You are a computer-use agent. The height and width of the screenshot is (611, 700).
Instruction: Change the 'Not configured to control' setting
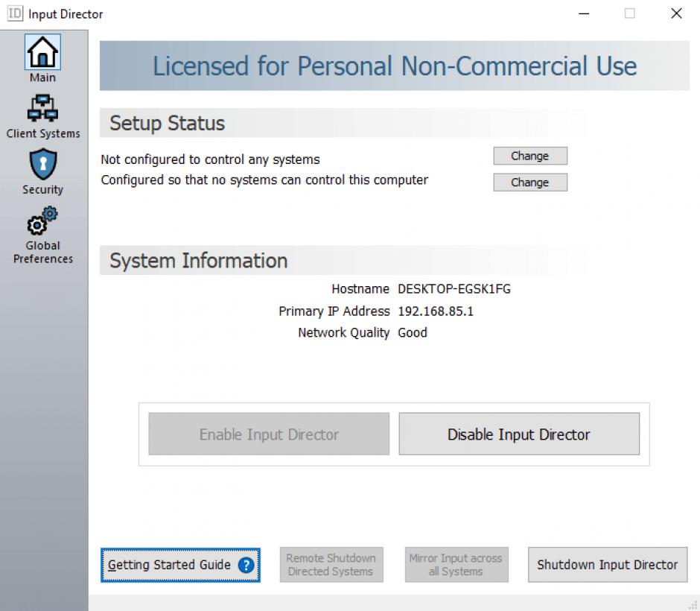[530, 156]
